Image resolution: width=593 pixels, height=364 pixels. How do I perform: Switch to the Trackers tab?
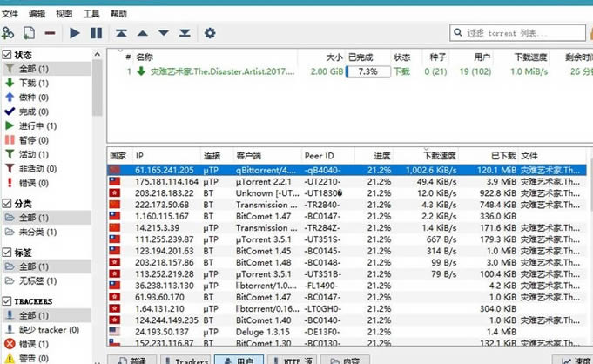pyautogui.click(x=185, y=360)
